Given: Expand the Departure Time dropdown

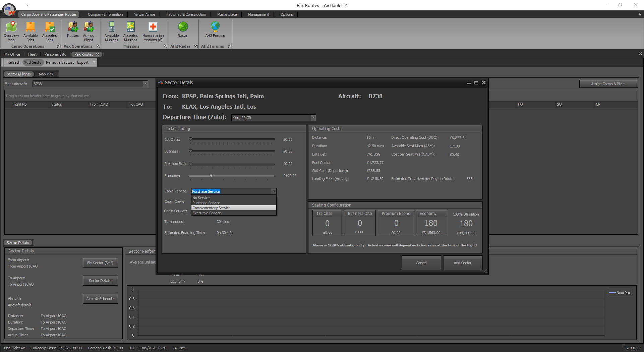Looking at the screenshot, I should point(313,118).
